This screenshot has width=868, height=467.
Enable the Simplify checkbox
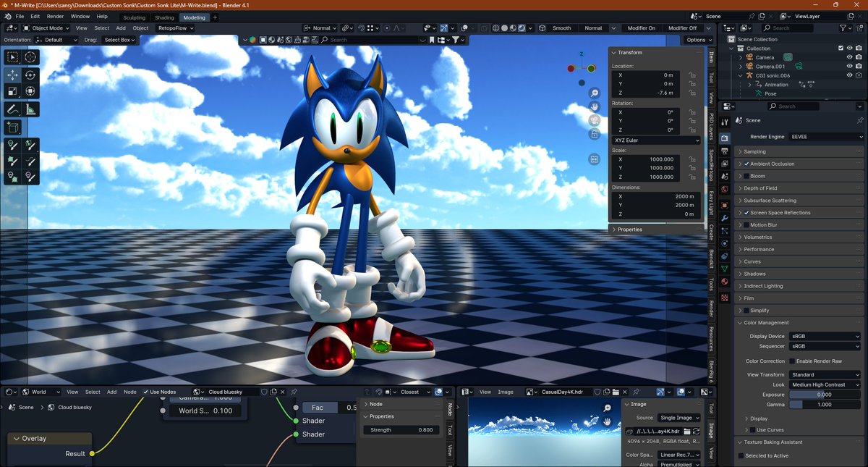[x=746, y=311]
